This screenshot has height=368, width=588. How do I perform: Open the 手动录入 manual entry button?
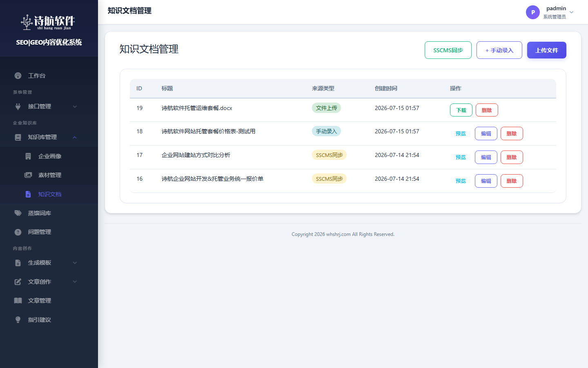click(x=499, y=50)
